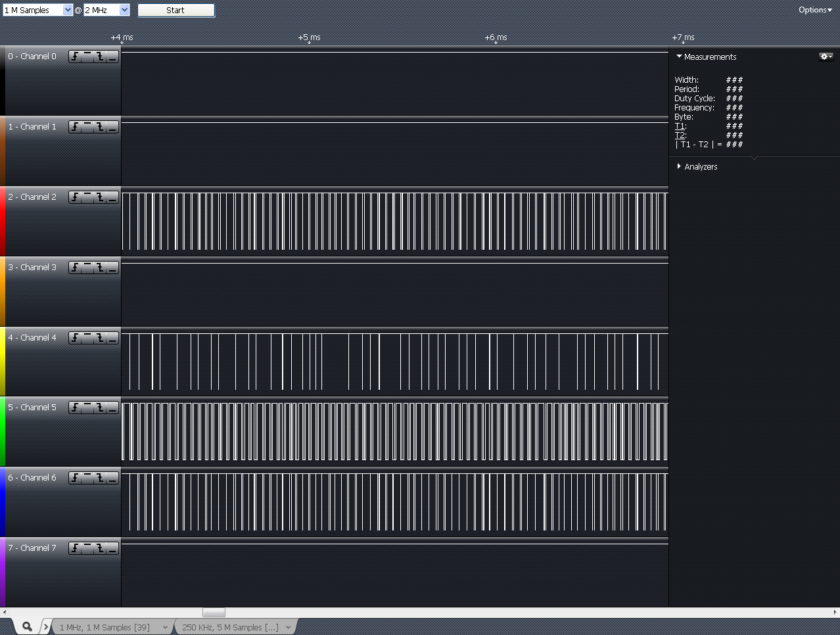The width and height of the screenshot is (840, 635).
Task: Click the 0 - Channel 0 label
Action: pos(32,57)
